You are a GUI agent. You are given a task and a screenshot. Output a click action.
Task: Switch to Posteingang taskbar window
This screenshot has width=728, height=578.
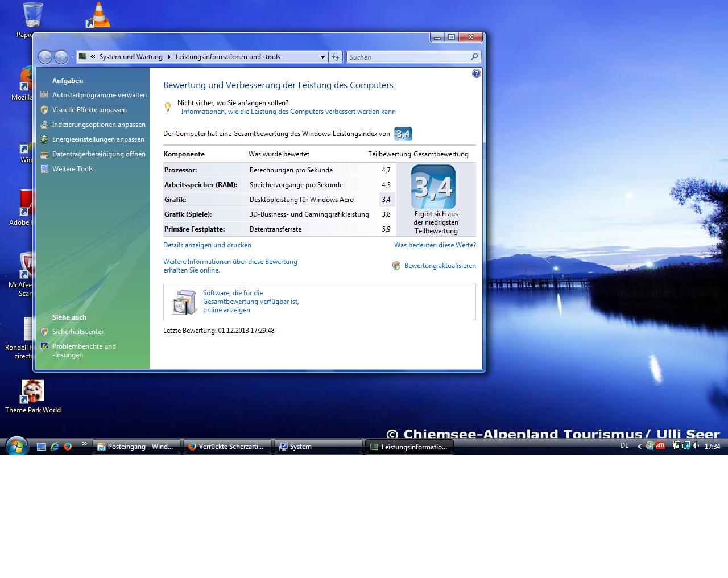coord(136,447)
